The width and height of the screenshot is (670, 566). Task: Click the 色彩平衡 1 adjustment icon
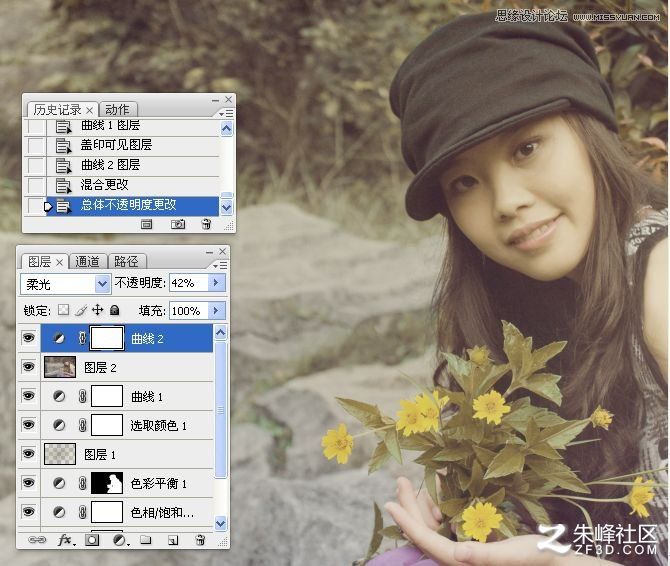click(x=59, y=483)
